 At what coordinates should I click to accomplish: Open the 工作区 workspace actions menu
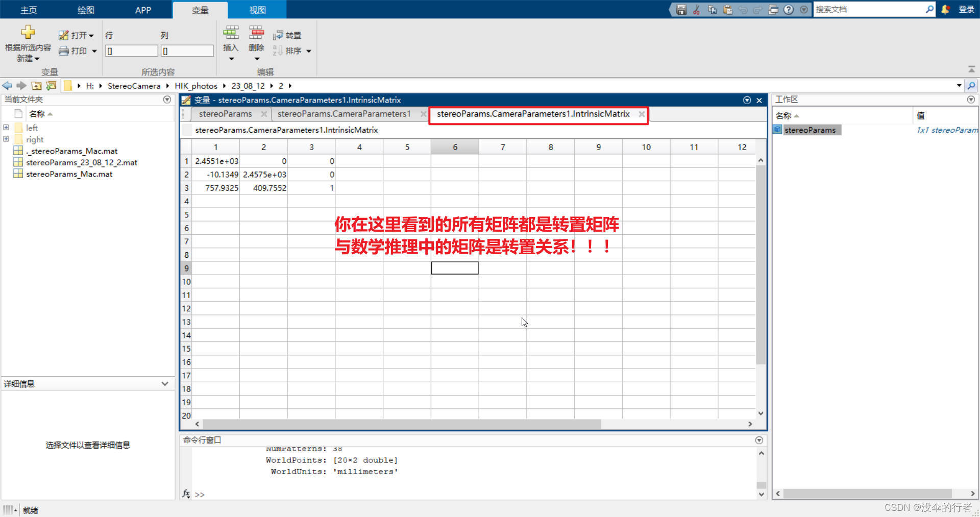971,100
